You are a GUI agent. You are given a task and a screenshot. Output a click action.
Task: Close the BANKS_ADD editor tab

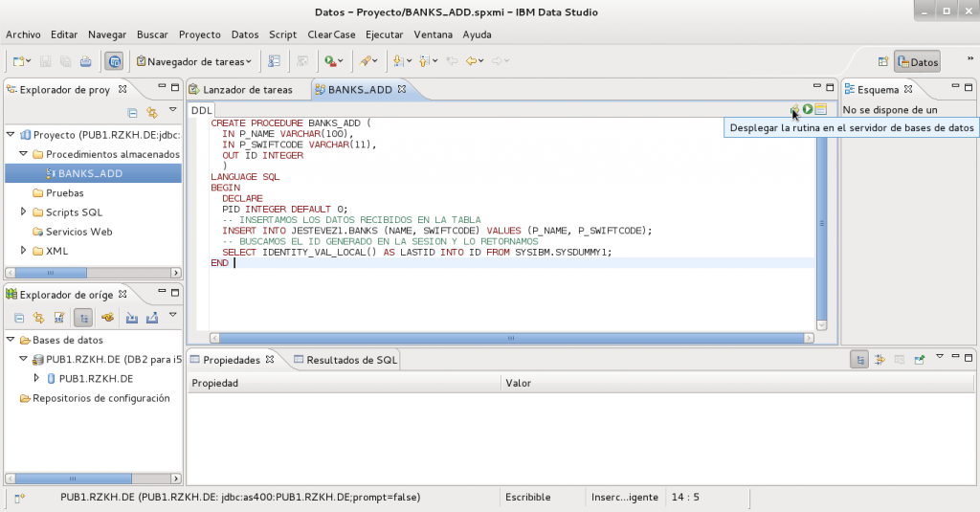point(402,89)
